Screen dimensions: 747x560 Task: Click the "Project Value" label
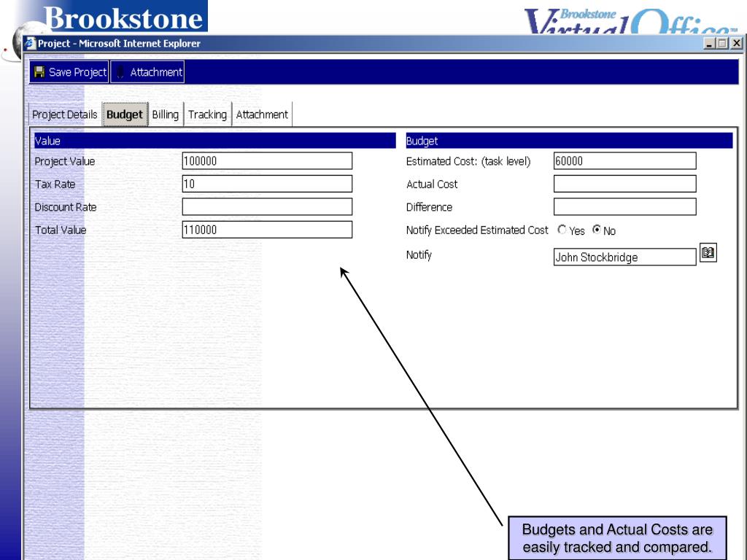click(65, 161)
